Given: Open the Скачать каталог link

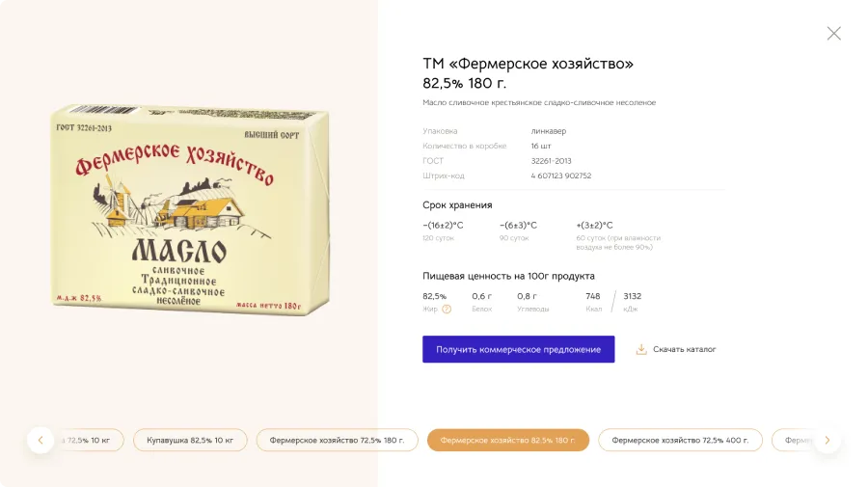Looking at the screenshot, I should tap(684, 349).
